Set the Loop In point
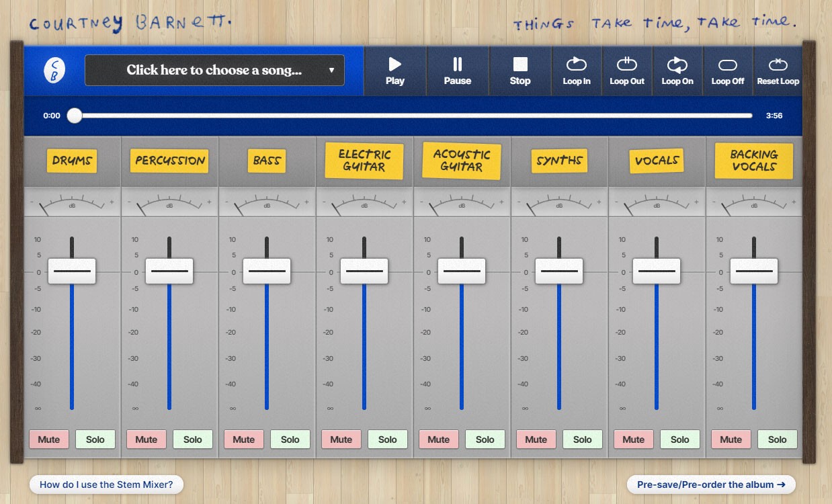The image size is (832, 504). tap(577, 71)
